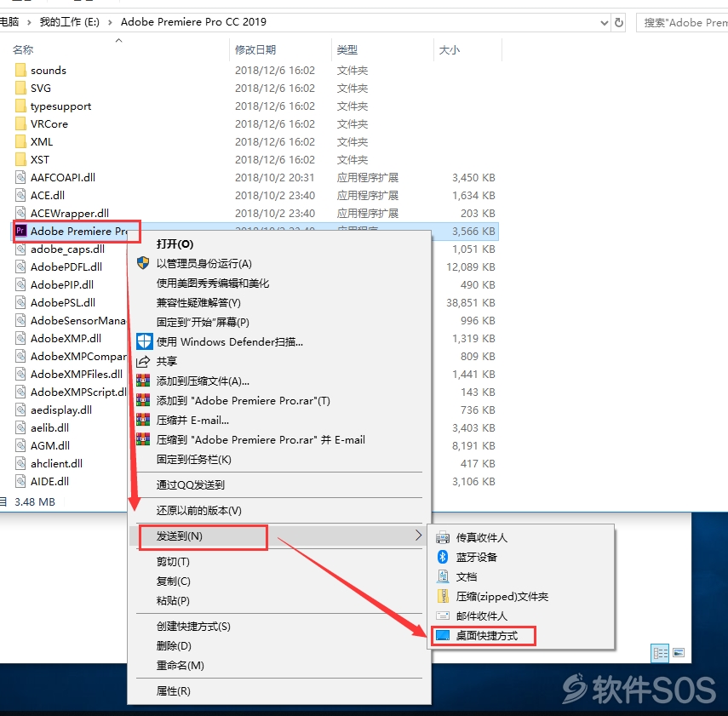Viewport: 728px width, 716px height.
Task: Click the AdobePDFL.dll file icon
Action: coord(20,266)
